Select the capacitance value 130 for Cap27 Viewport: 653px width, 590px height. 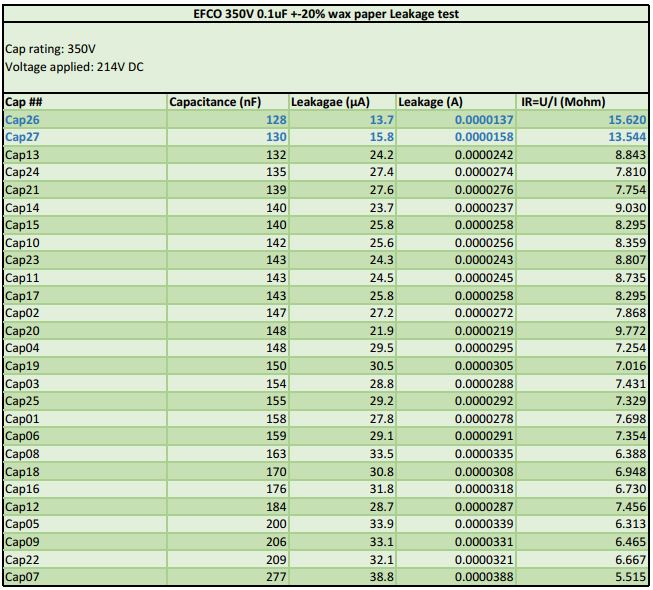pos(277,137)
